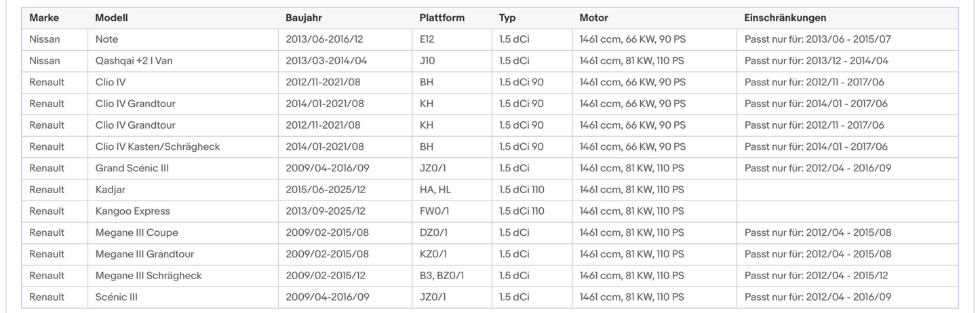Viewport: 980px width, 313px height.
Task: Click the Megane III Schrägheck cell
Action: 149,276
